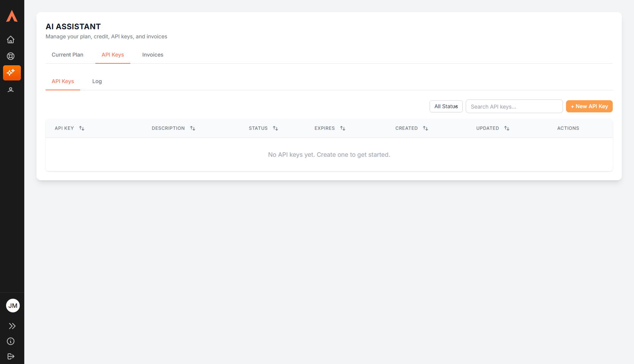Select the top-level API Keys tab
The image size is (634, 364).
coord(113,55)
